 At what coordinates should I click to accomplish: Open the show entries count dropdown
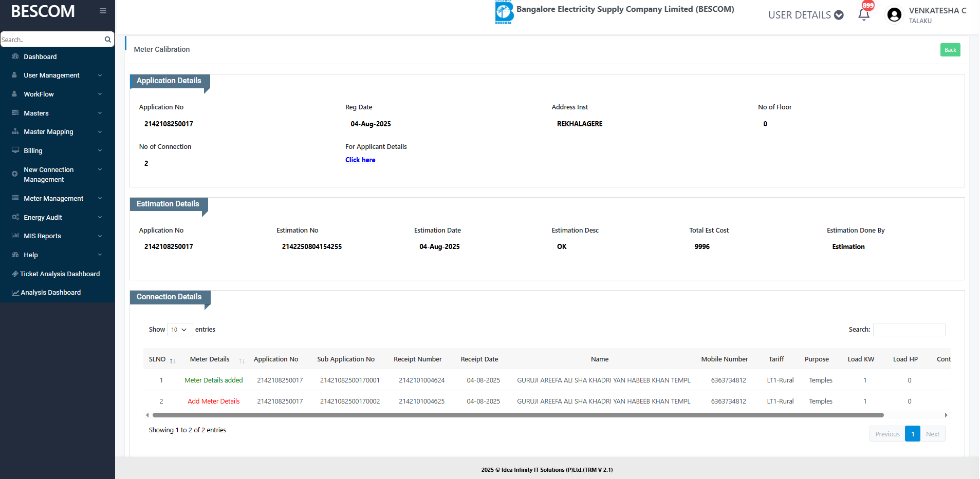(180, 330)
